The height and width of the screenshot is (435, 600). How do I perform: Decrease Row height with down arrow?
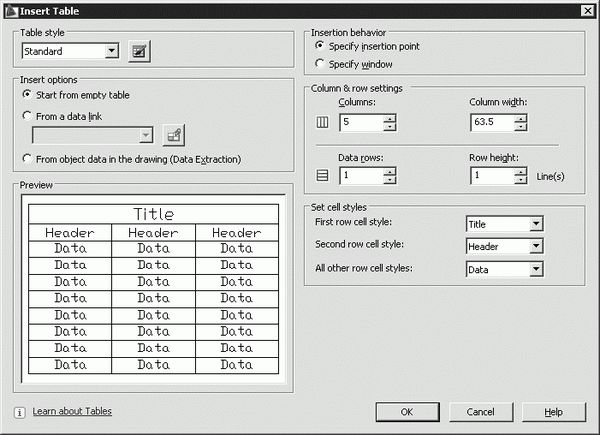tap(520, 180)
